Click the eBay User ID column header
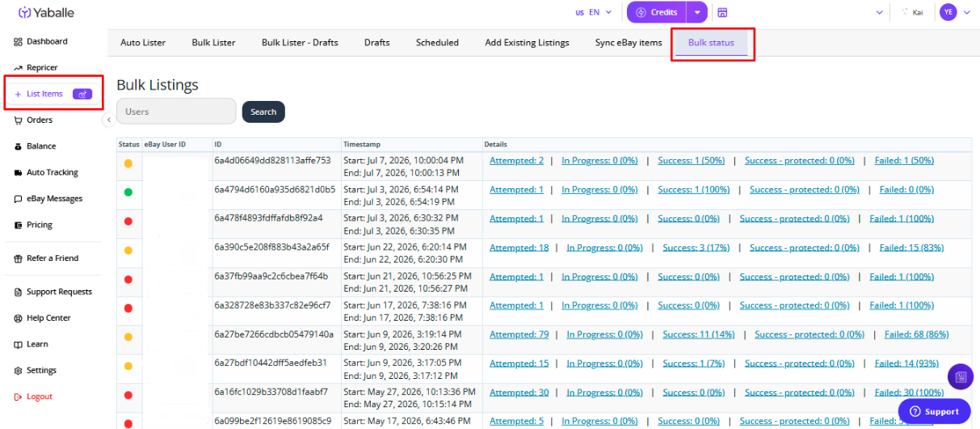 pos(165,145)
